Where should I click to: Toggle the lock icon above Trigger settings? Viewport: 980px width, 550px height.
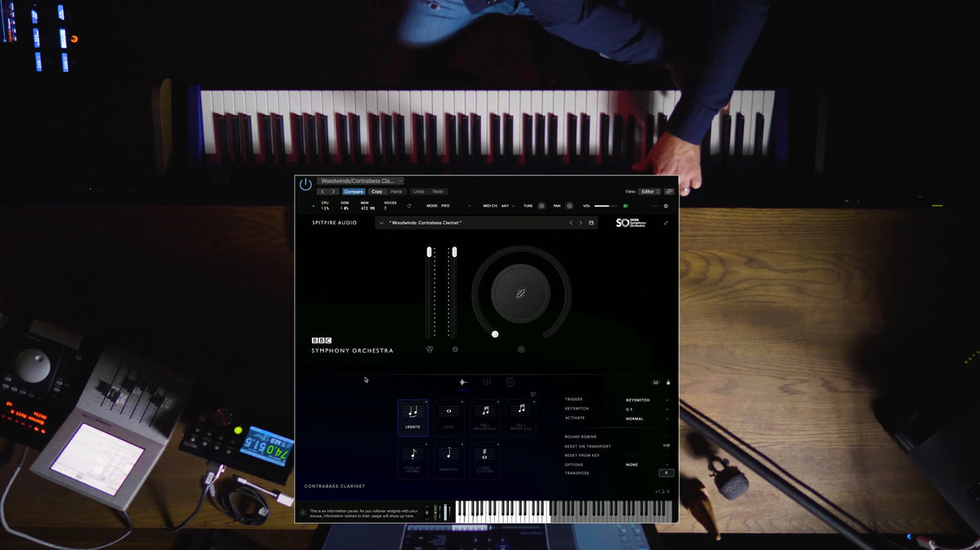[668, 382]
